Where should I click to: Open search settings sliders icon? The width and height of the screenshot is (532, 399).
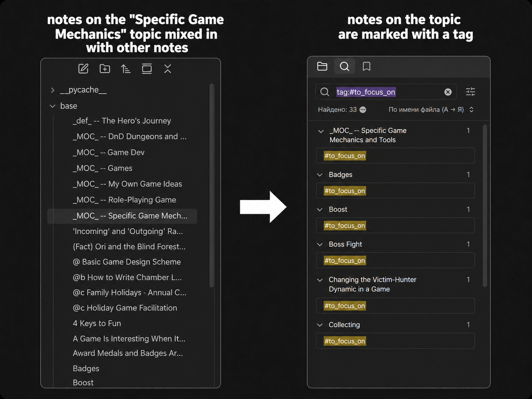[x=471, y=92]
